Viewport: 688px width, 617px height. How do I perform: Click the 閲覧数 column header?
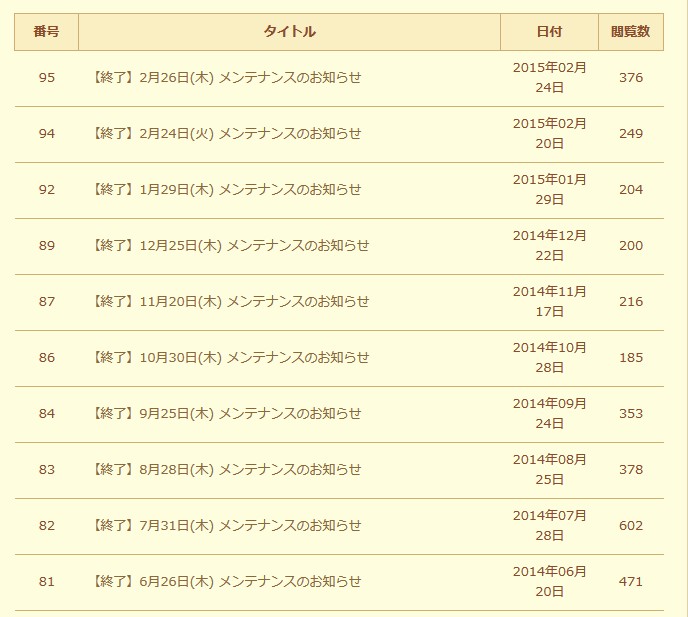coord(630,32)
